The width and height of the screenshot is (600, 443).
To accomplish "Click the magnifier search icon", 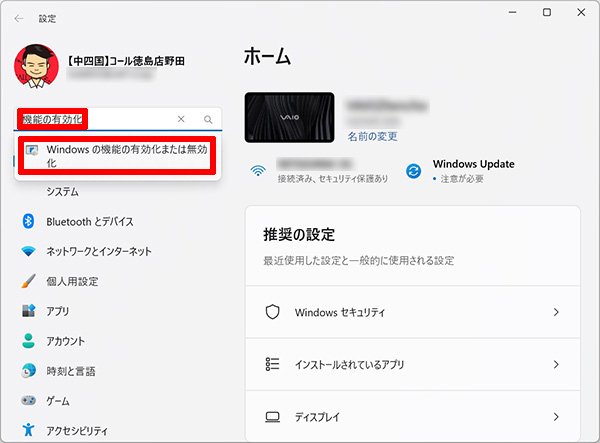I will pyautogui.click(x=208, y=120).
